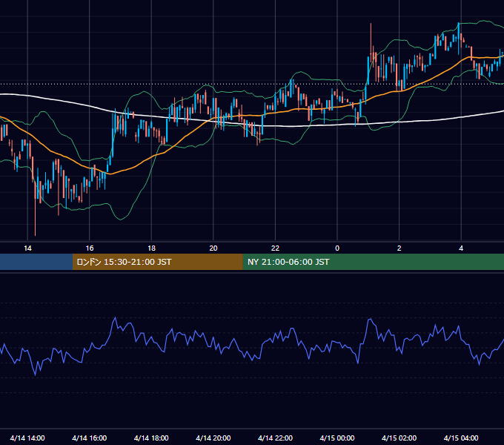Screen dimensions: 504x445
Task: Click the blue session bar before ロンドン
Action: (36, 262)
